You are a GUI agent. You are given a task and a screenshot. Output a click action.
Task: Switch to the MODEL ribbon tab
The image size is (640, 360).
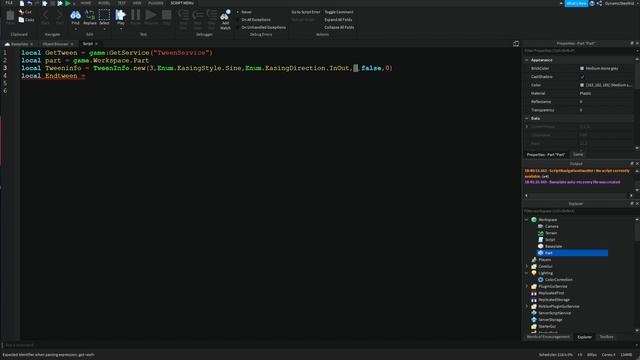point(104,3)
